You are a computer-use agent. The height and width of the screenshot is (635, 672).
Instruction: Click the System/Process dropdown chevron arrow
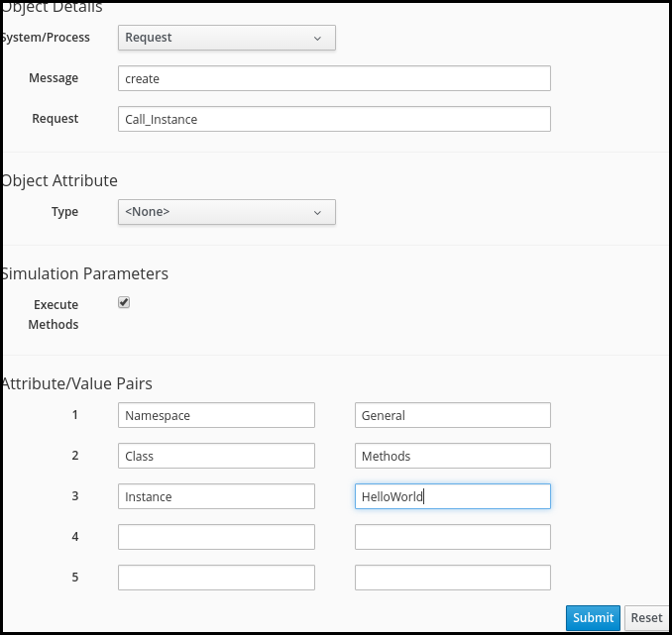click(317, 39)
